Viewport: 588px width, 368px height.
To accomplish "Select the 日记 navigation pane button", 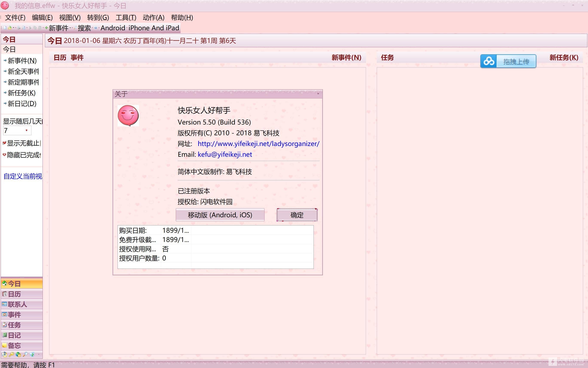I will [x=22, y=335].
